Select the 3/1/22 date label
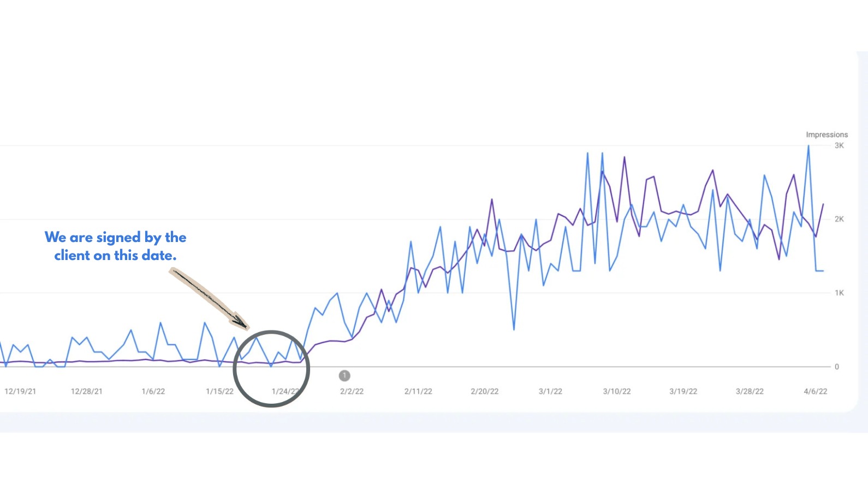Screen dimensions: 868x484 [x=550, y=392]
